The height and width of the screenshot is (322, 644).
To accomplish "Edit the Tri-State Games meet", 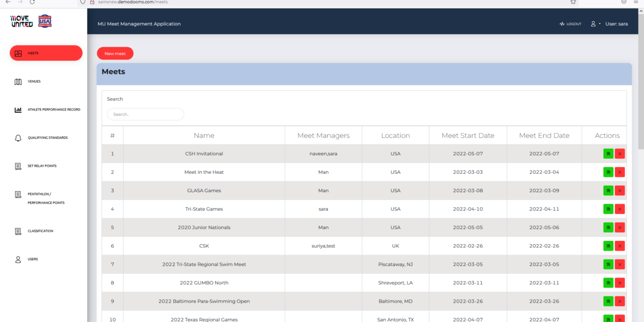I will (x=608, y=209).
